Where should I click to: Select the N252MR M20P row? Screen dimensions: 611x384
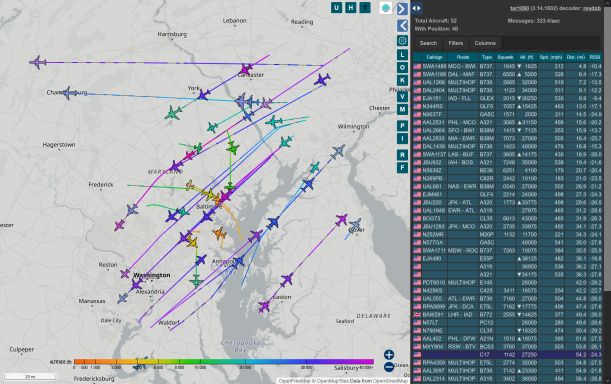[x=507, y=234]
